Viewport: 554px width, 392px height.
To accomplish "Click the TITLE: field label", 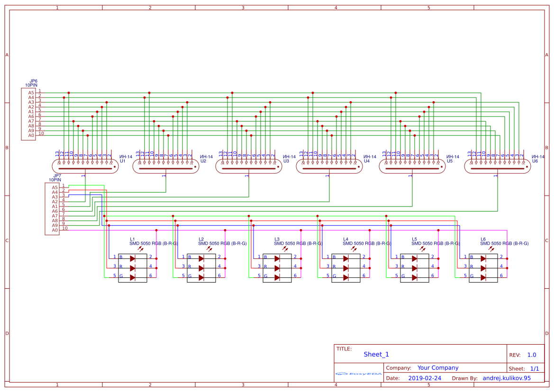I will tap(344, 348).
